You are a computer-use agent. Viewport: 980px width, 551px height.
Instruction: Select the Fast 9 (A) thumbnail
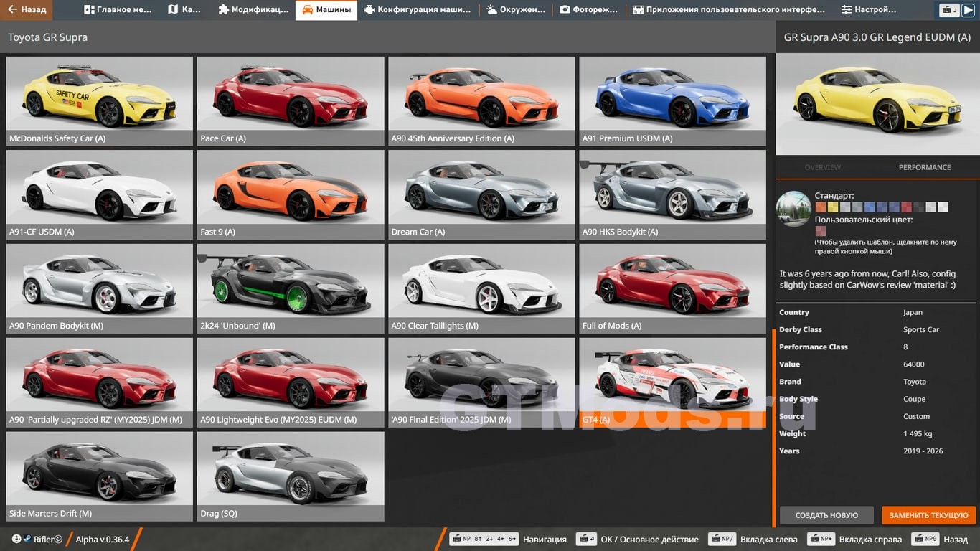coord(291,195)
